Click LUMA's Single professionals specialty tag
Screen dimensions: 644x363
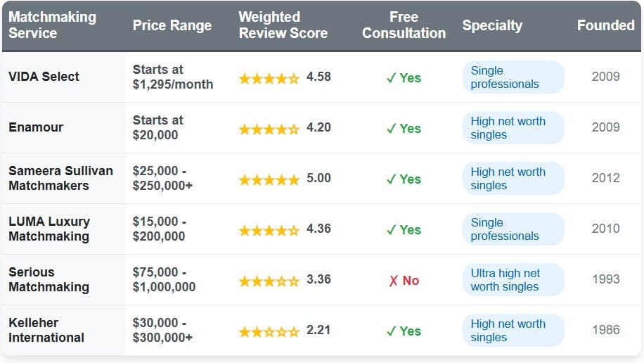pos(505,229)
